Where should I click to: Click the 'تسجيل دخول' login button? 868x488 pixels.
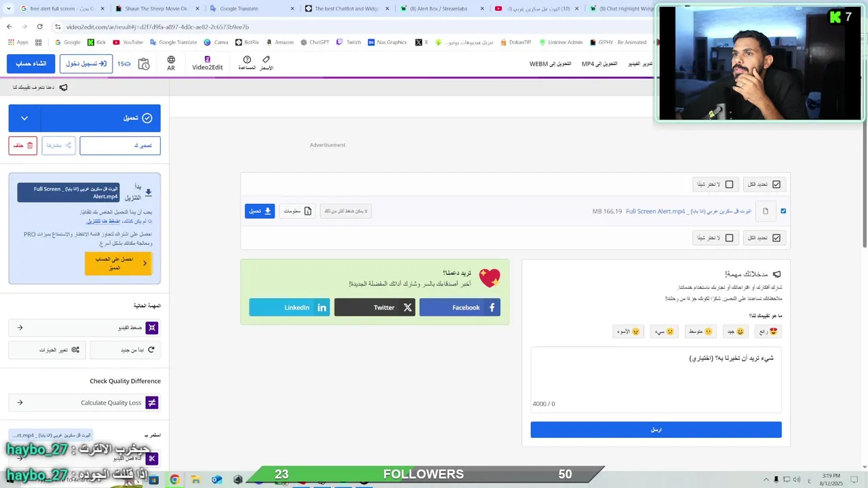tap(86, 64)
